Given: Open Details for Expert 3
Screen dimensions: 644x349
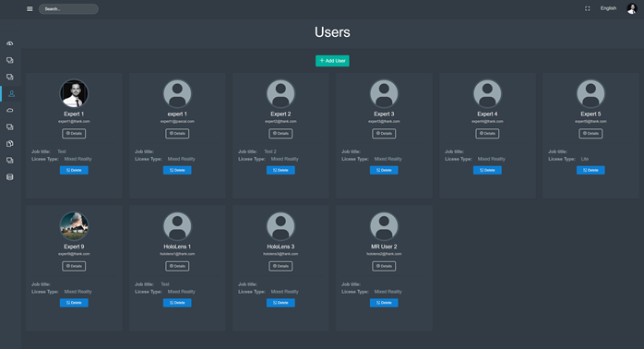Looking at the screenshot, I should pyautogui.click(x=384, y=134).
